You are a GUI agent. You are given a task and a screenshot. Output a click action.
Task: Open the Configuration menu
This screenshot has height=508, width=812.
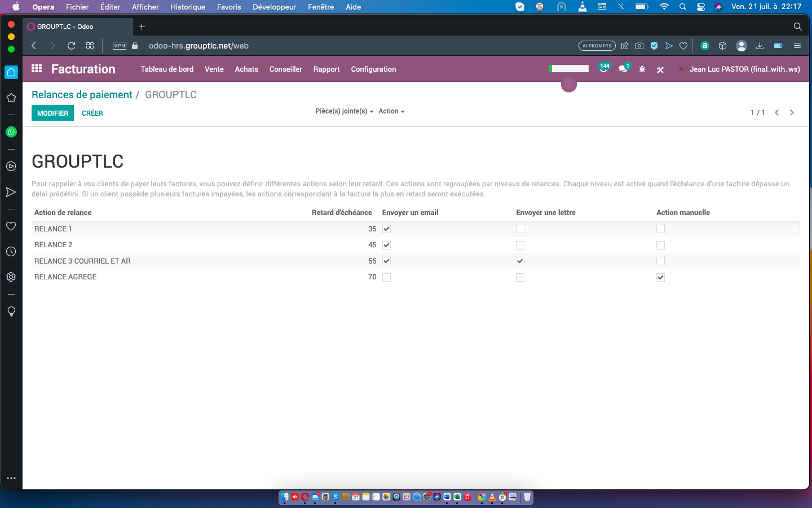point(373,69)
